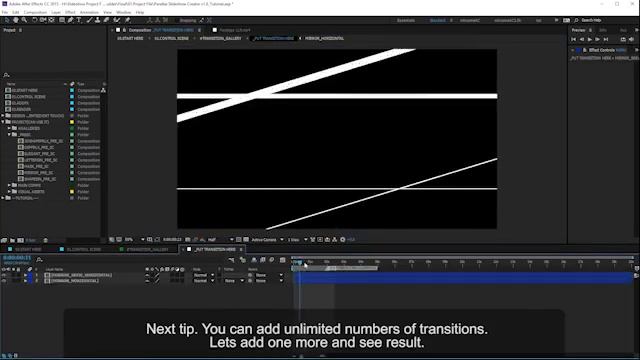Click delete trash icon in Project panel

tap(45, 240)
